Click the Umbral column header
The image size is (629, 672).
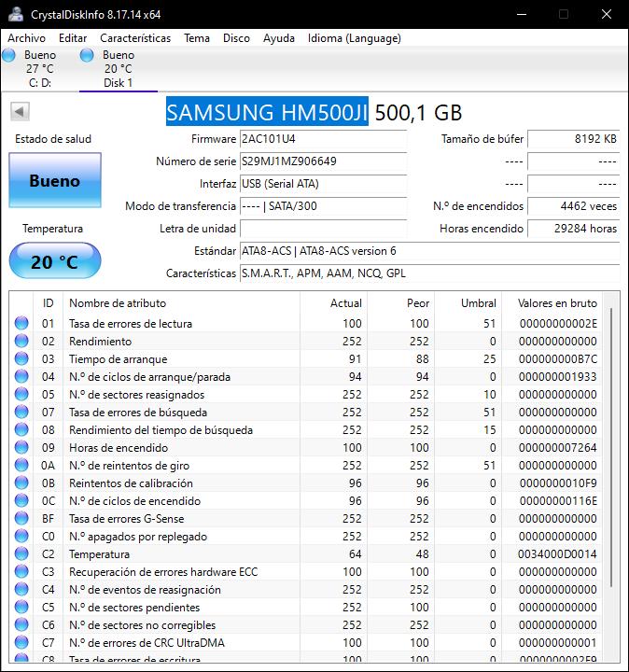(468, 303)
